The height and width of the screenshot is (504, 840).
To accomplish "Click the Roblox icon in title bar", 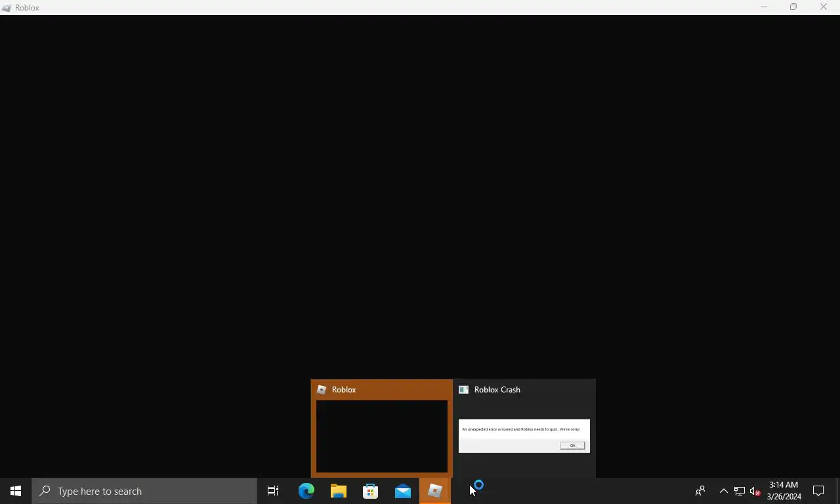I will (7, 8).
